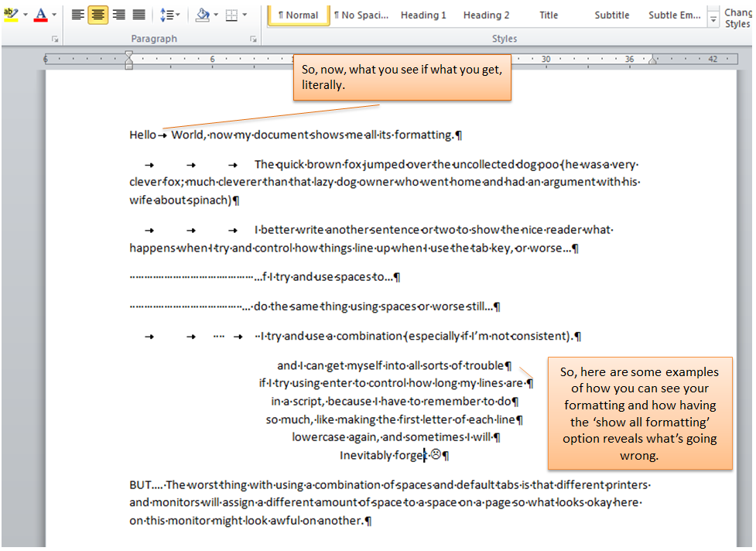Expand the Borders dropdown arrow
The image size is (756, 551).
pos(245,14)
